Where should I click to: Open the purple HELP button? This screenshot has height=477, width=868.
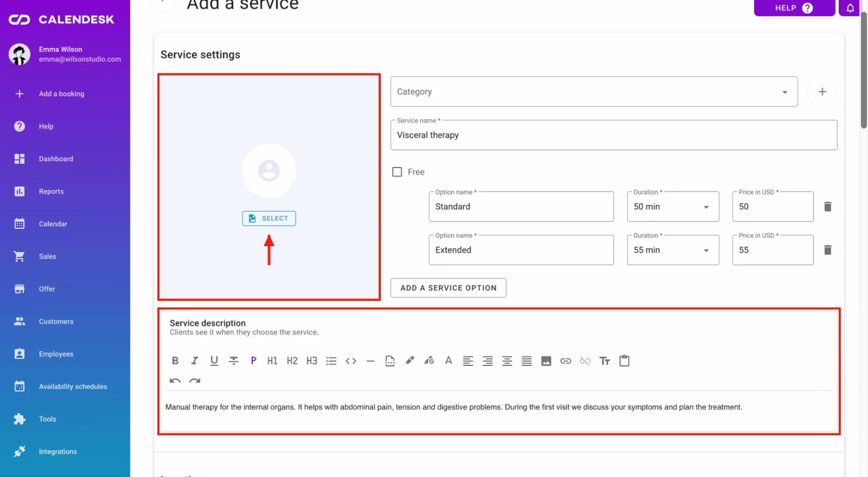pyautogui.click(x=795, y=8)
